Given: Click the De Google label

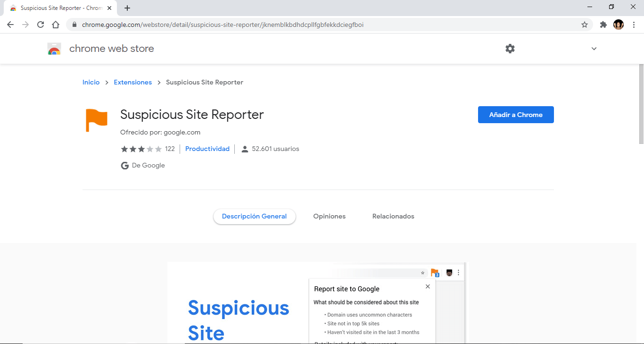Looking at the screenshot, I should (149, 165).
